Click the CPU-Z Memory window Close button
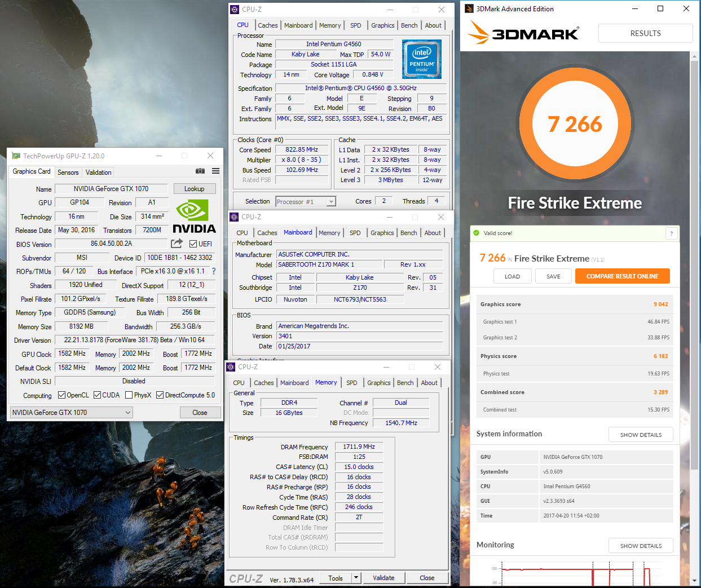Viewport: 701px width, 588px height. click(x=427, y=578)
